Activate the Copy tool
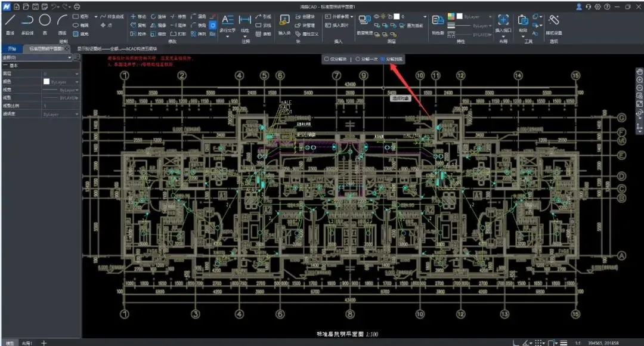 click(x=138, y=25)
